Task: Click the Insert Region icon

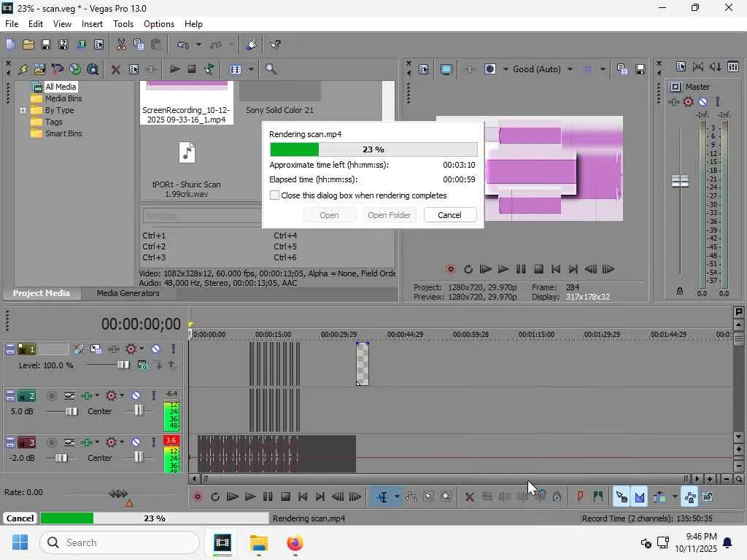Action: [x=598, y=497]
